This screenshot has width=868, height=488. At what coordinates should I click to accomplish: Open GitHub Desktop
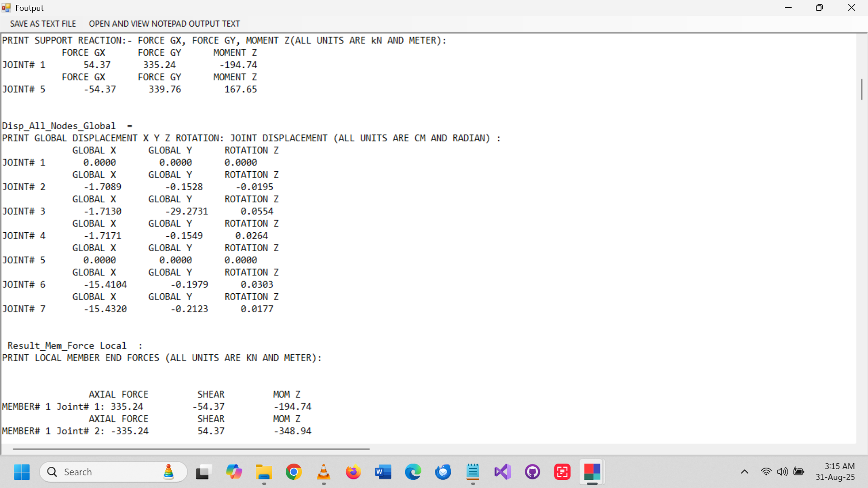[x=532, y=472]
